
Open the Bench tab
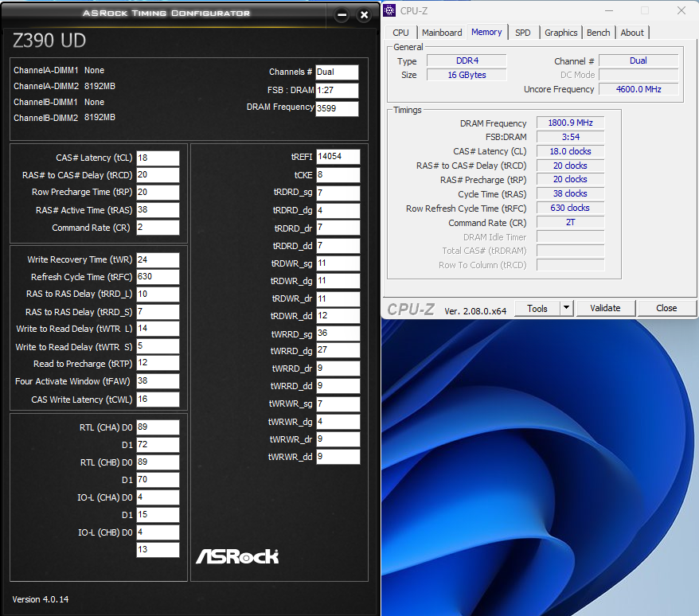coord(598,33)
